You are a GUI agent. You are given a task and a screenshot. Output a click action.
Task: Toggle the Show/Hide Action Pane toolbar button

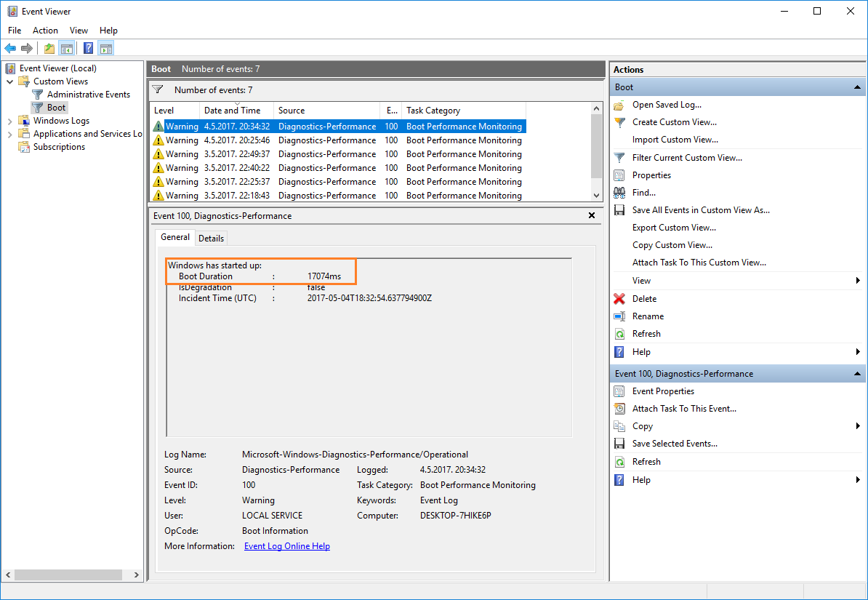pos(106,49)
